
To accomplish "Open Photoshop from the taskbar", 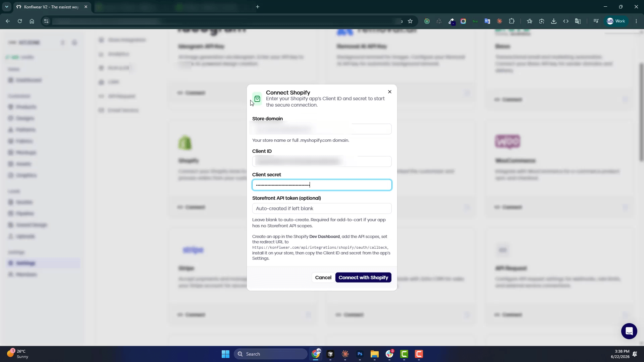I will (360, 354).
